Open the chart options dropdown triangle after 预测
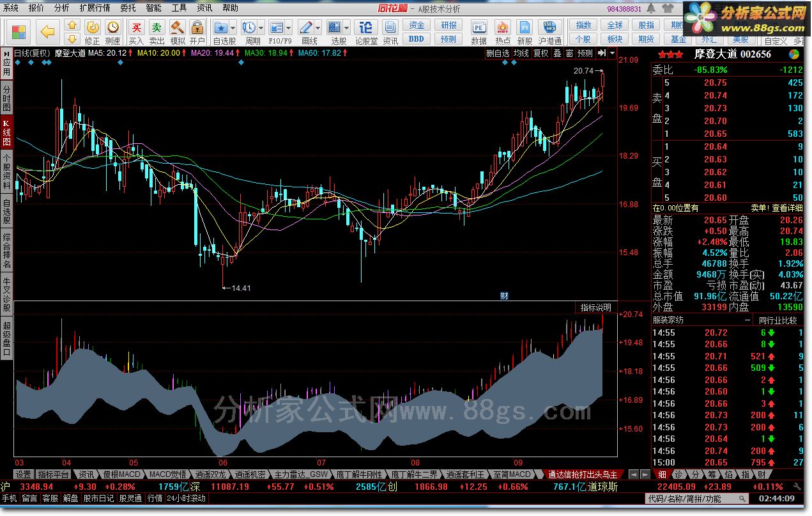The image size is (812, 516). pyautogui.click(x=611, y=53)
